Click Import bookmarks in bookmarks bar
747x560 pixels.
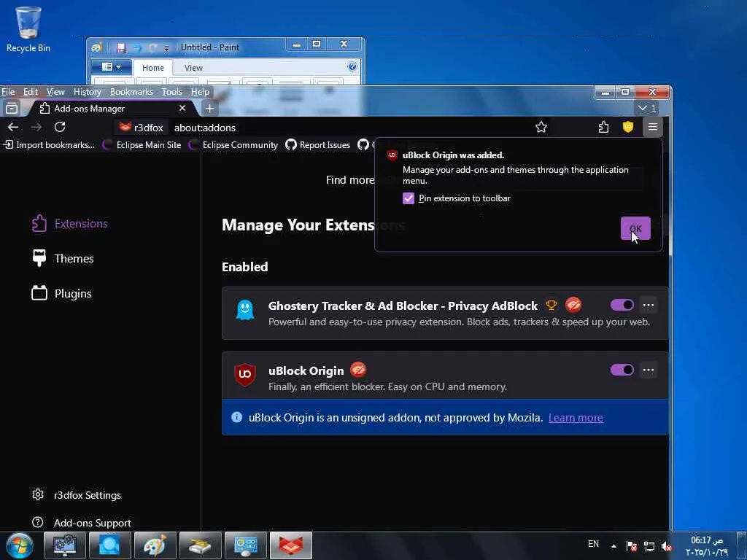[49, 145]
